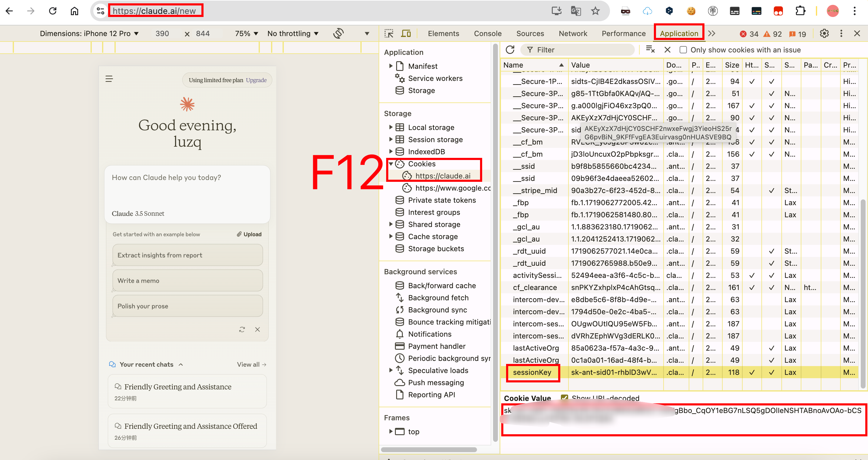Click the user profile avatar

click(x=833, y=11)
